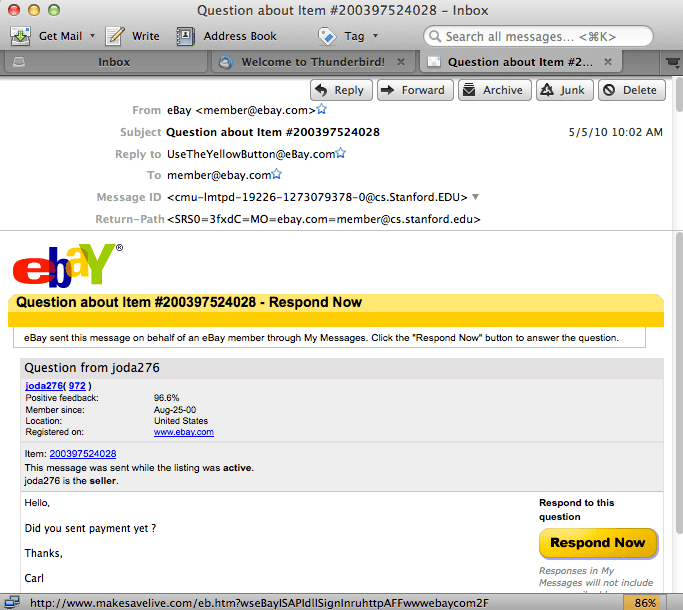Image resolution: width=683 pixels, height=610 pixels.
Task: Click the Return-Path header value
Action: point(324,219)
